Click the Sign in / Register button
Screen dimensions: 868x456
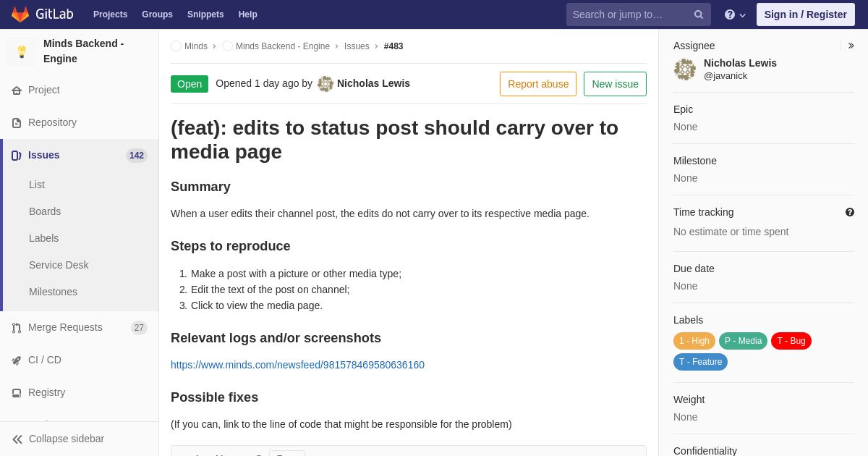click(806, 14)
